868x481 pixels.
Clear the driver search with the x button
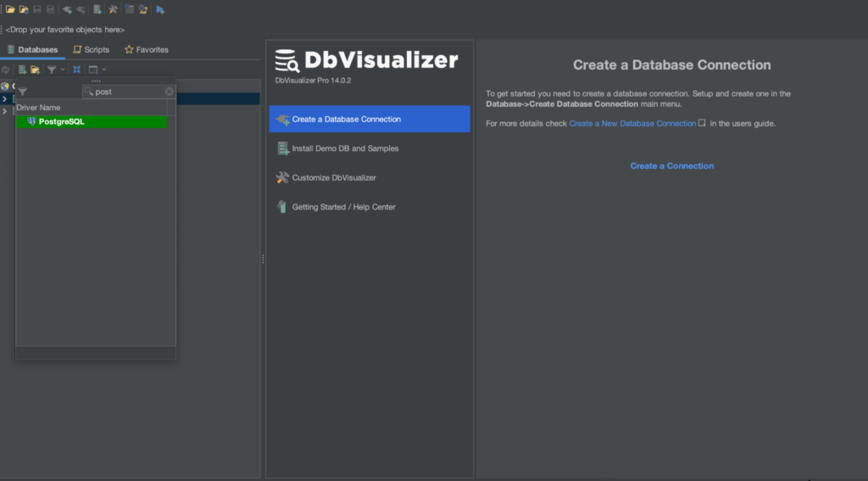[170, 92]
